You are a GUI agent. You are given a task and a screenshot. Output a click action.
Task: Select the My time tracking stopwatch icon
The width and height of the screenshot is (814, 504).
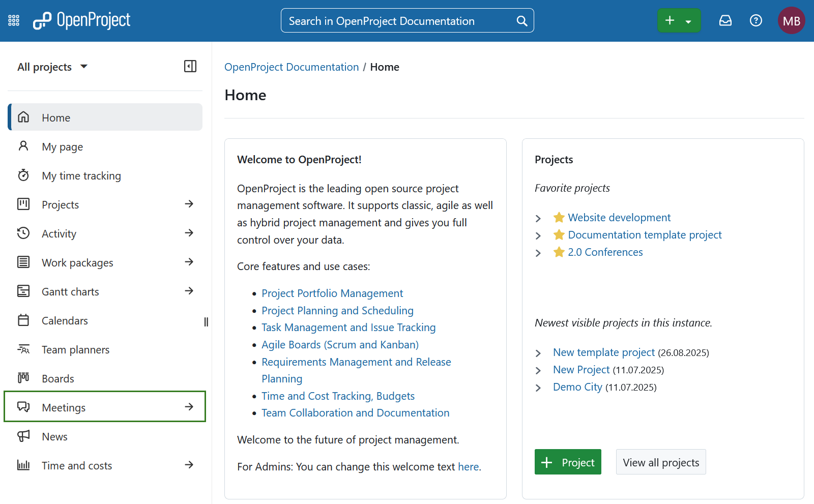[23, 175]
